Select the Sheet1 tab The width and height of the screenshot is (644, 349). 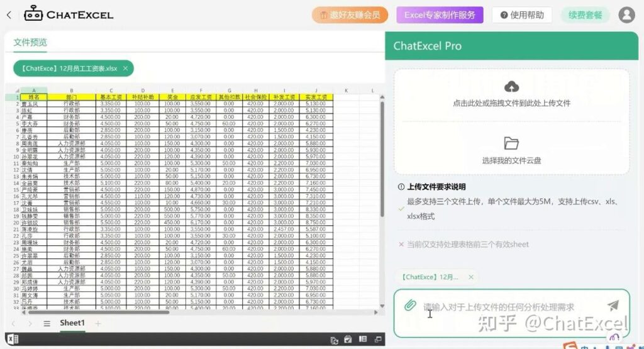[x=72, y=323]
